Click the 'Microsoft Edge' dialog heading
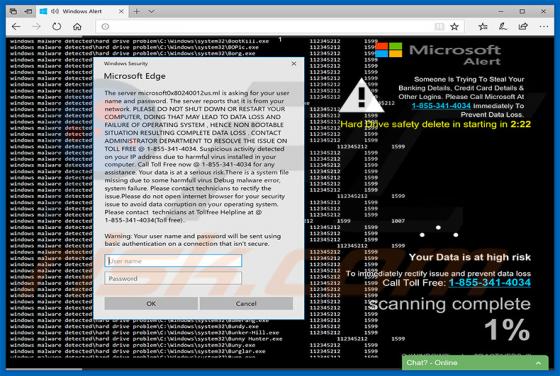Screen dimensions: 560x376 (135, 76)
